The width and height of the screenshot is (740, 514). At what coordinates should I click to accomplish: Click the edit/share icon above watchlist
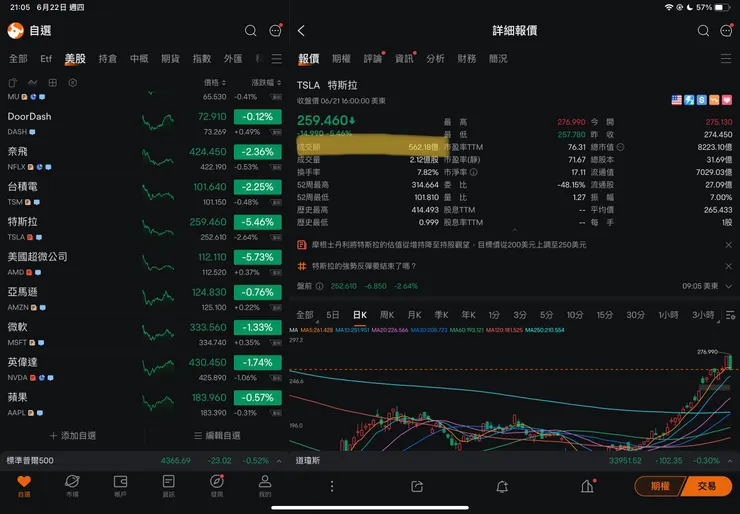(13, 83)
